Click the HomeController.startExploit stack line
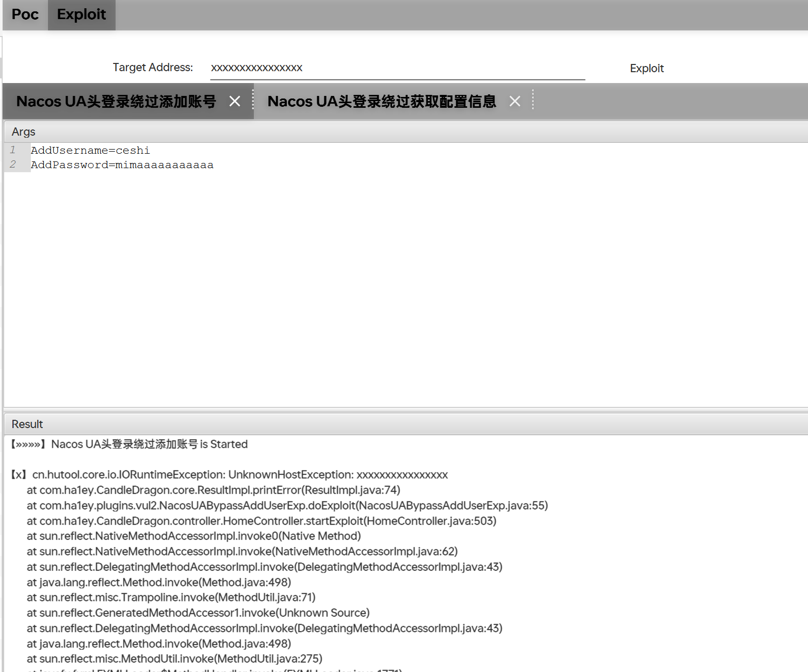 (x=262, y=521)
